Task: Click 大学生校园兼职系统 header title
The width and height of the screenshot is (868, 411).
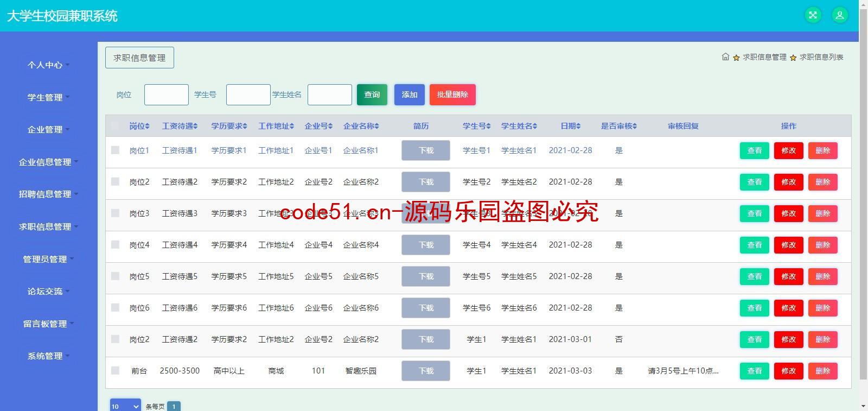Action: pyautogui.click(x=62, y=16)
